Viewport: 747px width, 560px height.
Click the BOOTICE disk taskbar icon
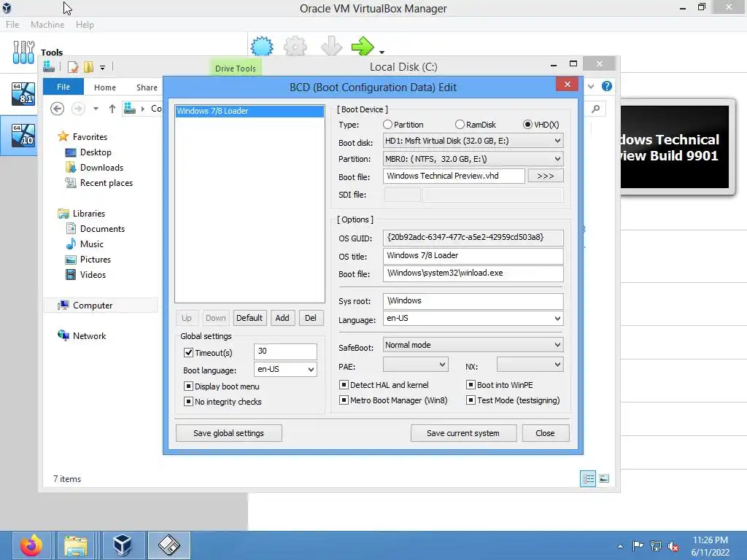(169, 545)
